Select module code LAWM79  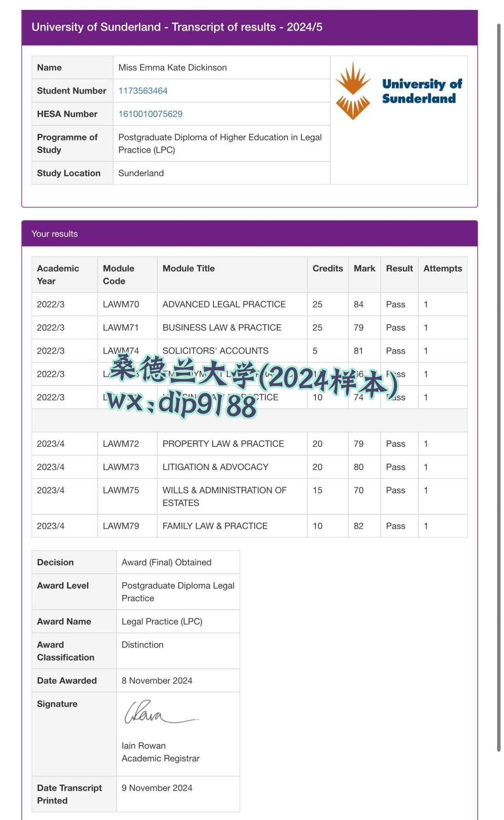tap(121, 526)
